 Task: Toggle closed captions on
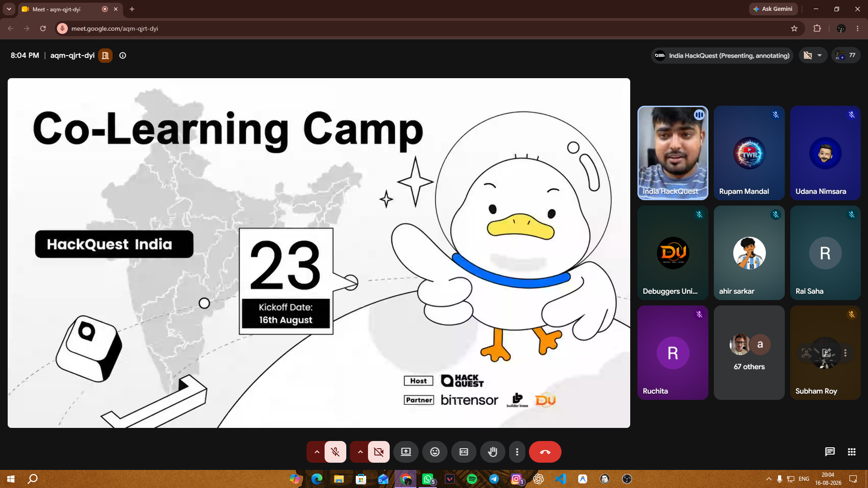464,452
